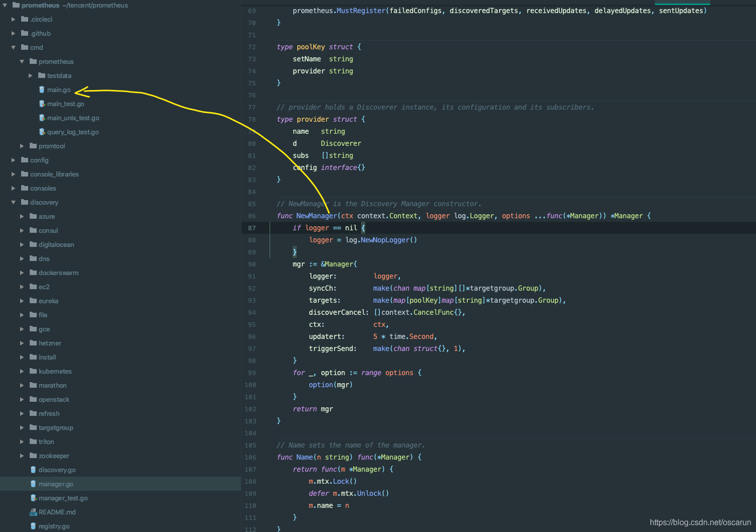Open the main.go file icon

42,90
